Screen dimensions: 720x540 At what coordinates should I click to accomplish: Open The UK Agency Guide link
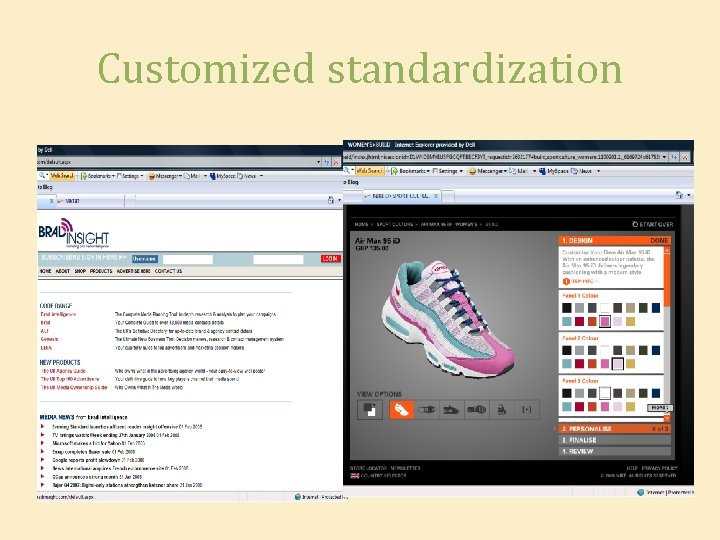(x=63, y=371)
